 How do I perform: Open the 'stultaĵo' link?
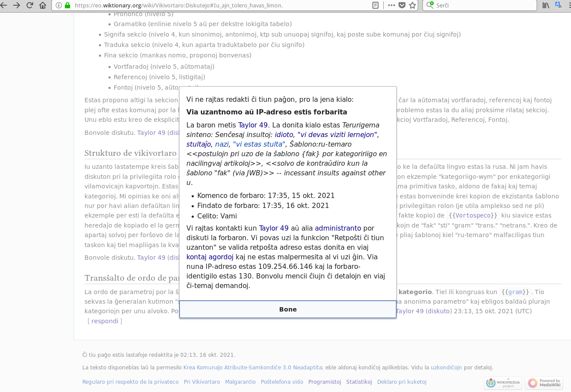[199, 144]
